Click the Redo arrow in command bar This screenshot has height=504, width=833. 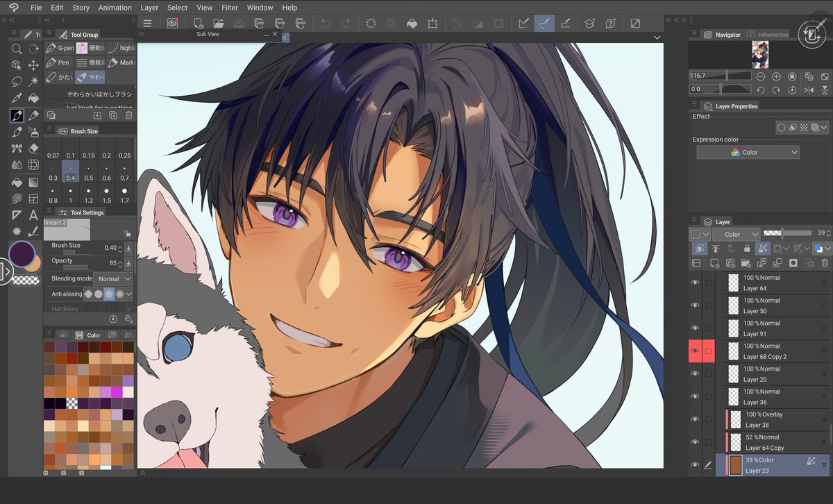click(345, 23)
